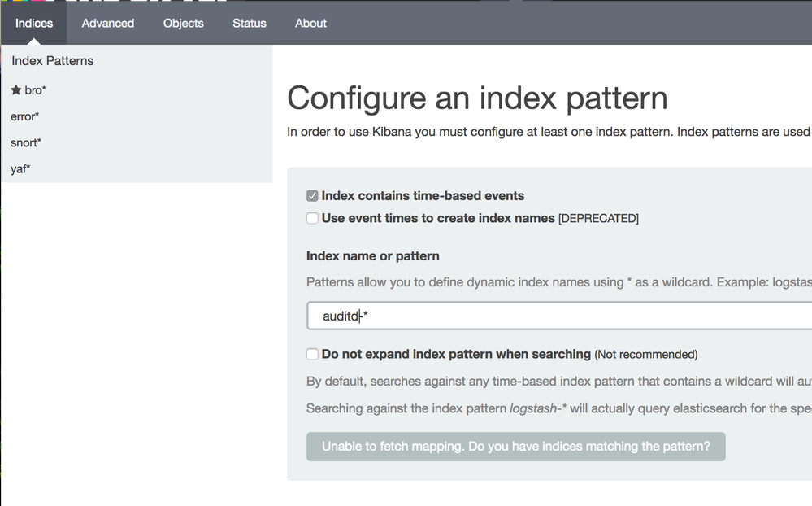Viewport: 812px width, 506px height.
Task: Click the Index Patterns sidebar heading
Action: click(x=53, y=61)
